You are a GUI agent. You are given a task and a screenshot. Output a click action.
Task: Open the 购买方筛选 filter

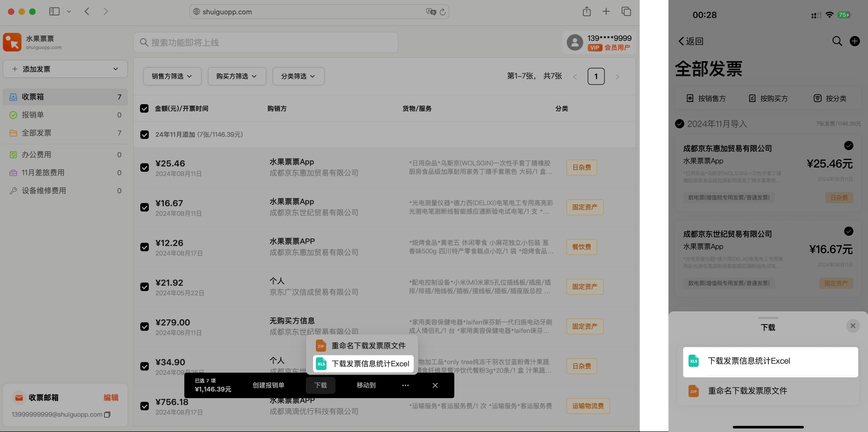(237, 76)
